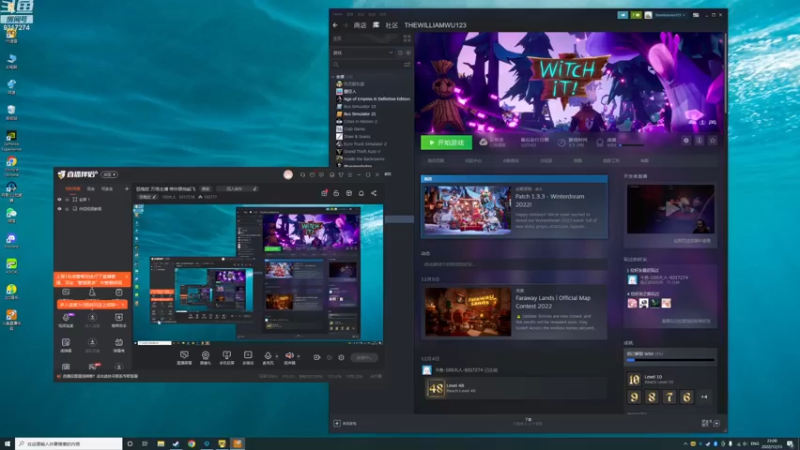Open the developer video thumbnail on right panel
Screen dimensions: 800x450
670,209
